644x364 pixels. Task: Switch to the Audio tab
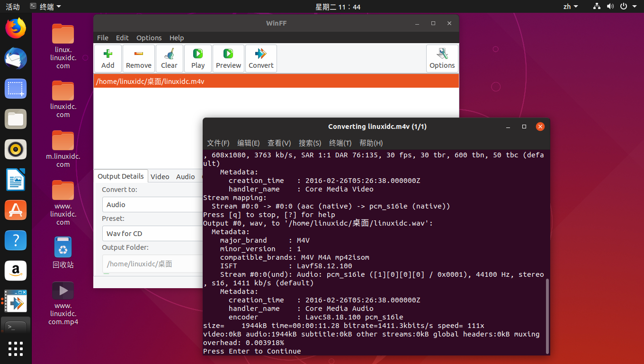coord(186,176)
